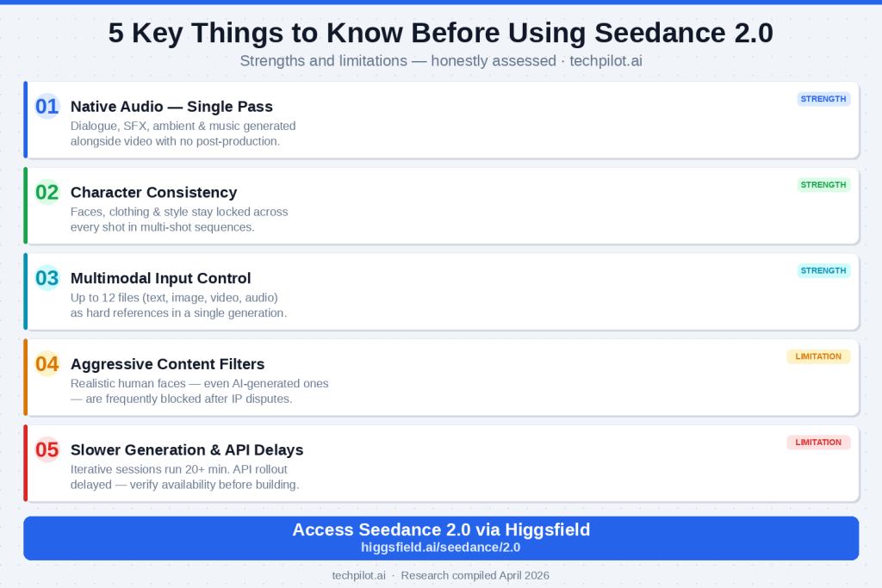Click Access Seedance 2.0 via Higgsfield button
Image resolution: width=882 pixels, height=588 pixels.
coord(441,530)
